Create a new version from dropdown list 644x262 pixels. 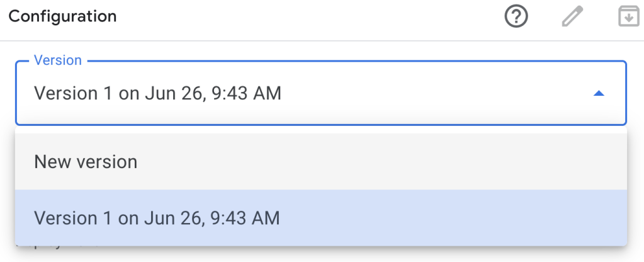point(321,161)
